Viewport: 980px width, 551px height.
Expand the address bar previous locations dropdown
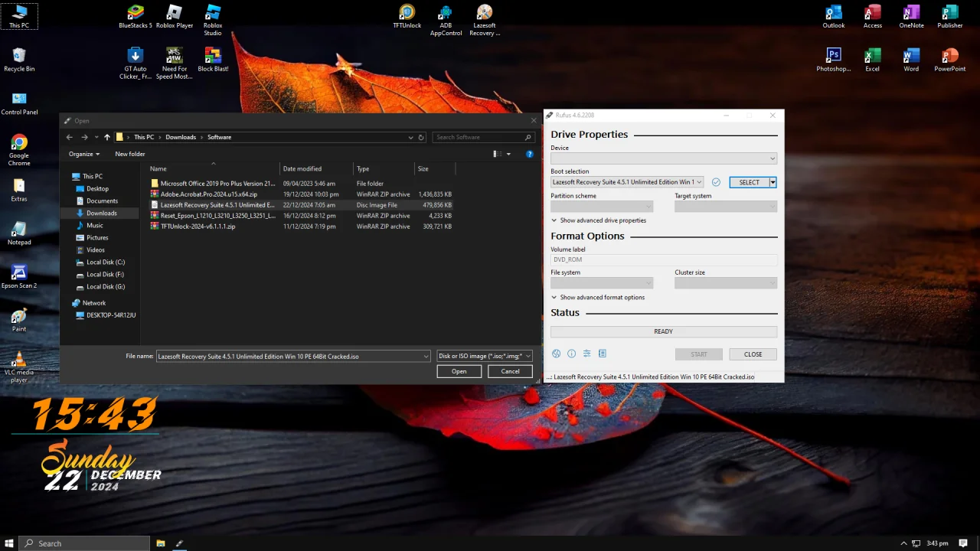pyautogui.click(x=410, y=137)
